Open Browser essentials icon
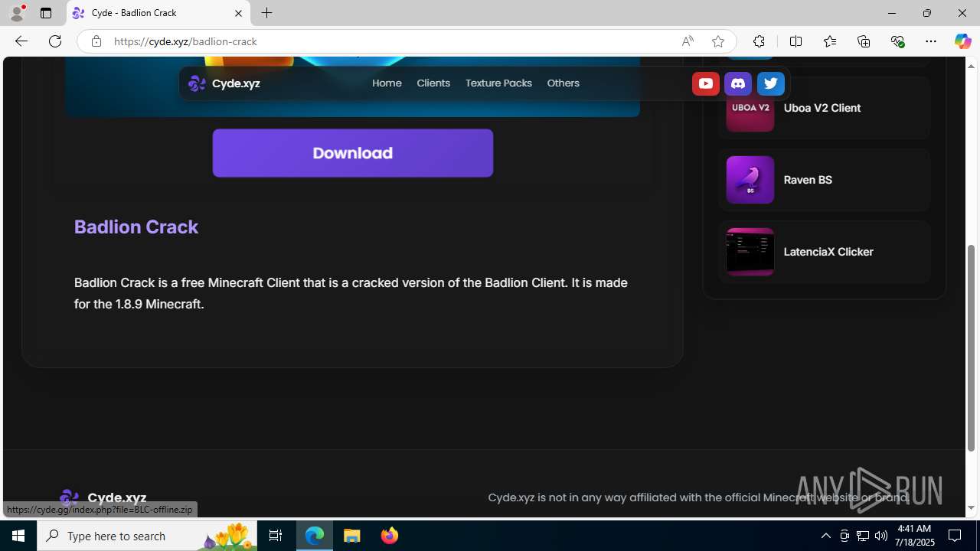 (897, 41)
